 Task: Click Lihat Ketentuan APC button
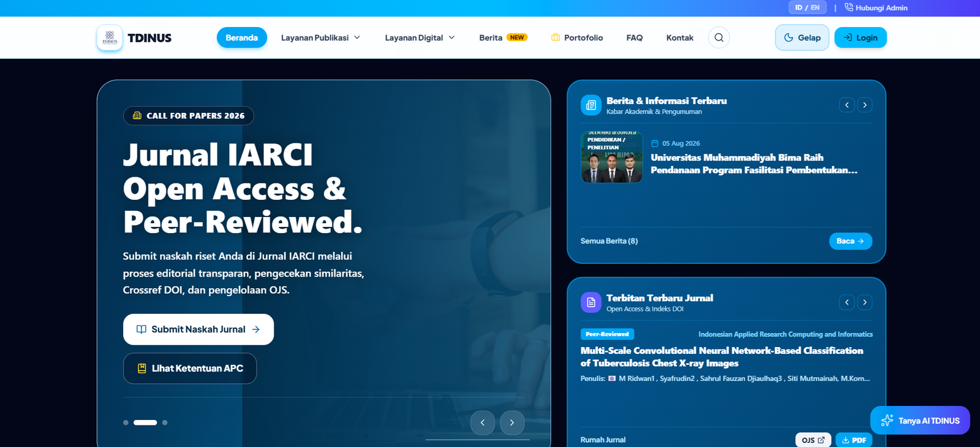pos(190,369)
